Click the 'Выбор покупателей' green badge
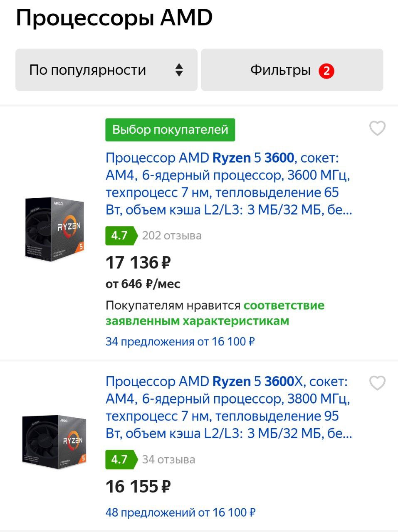The width and height of the screenshot is (398, 532). pos(170,130)
